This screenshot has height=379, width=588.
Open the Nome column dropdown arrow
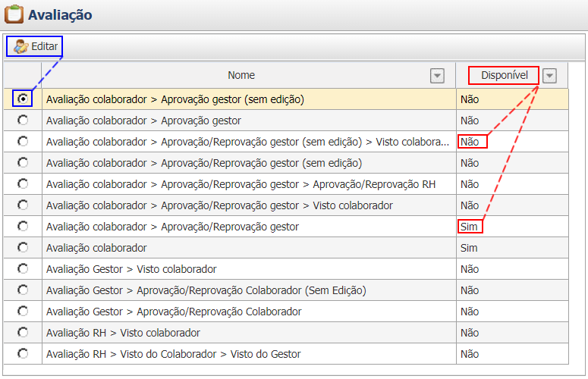pyautogui.click(x=437, y=75)
